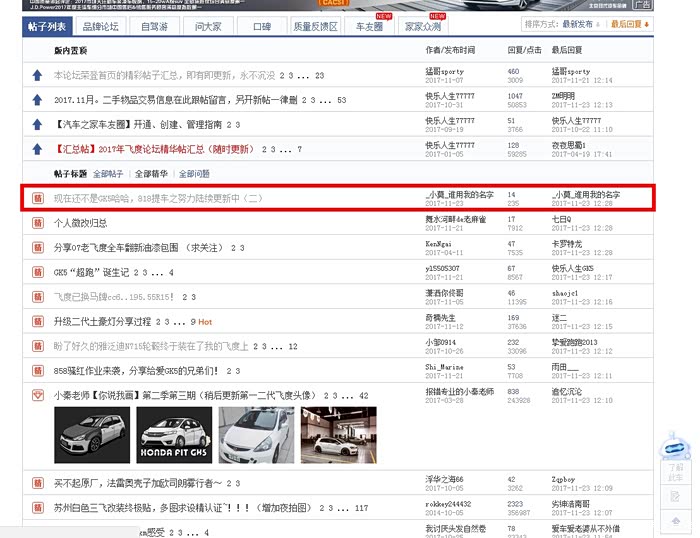Go to page 53 of 二手物品交易信息 thread
The height and width of the screenshot is (538, 700).
341,100
